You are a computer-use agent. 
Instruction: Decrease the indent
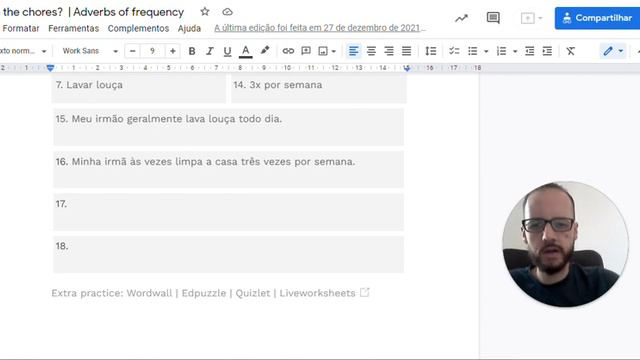529,51
